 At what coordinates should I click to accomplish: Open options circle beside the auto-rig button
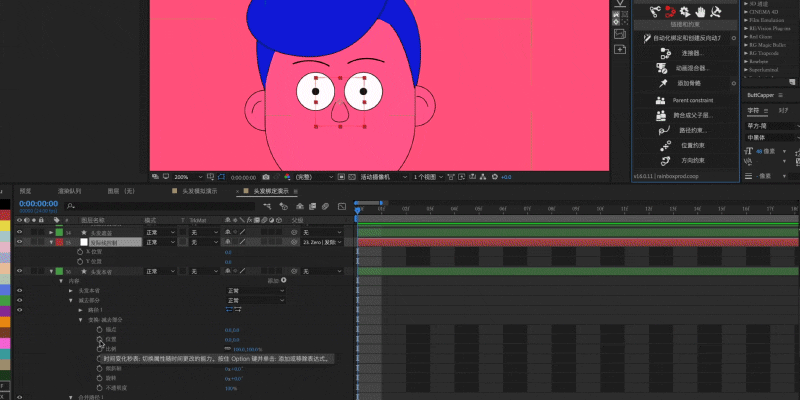734,38
